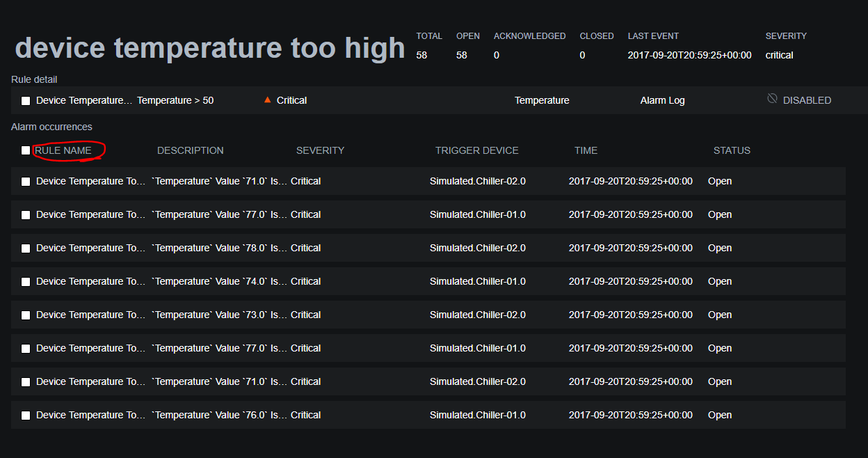Sort by the SEVERITY column header
The image size is (868, 458).
pos(320,150)
